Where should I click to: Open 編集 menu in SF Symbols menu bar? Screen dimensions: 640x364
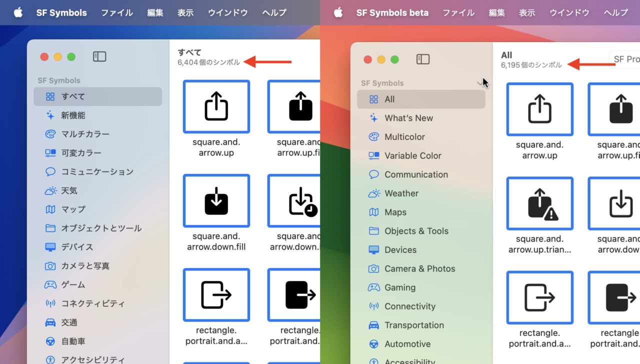(x=155, y=12)
